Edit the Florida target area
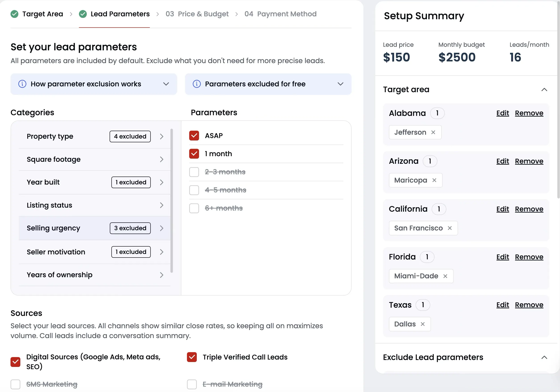The image size is (560, 392). (503, 257)
